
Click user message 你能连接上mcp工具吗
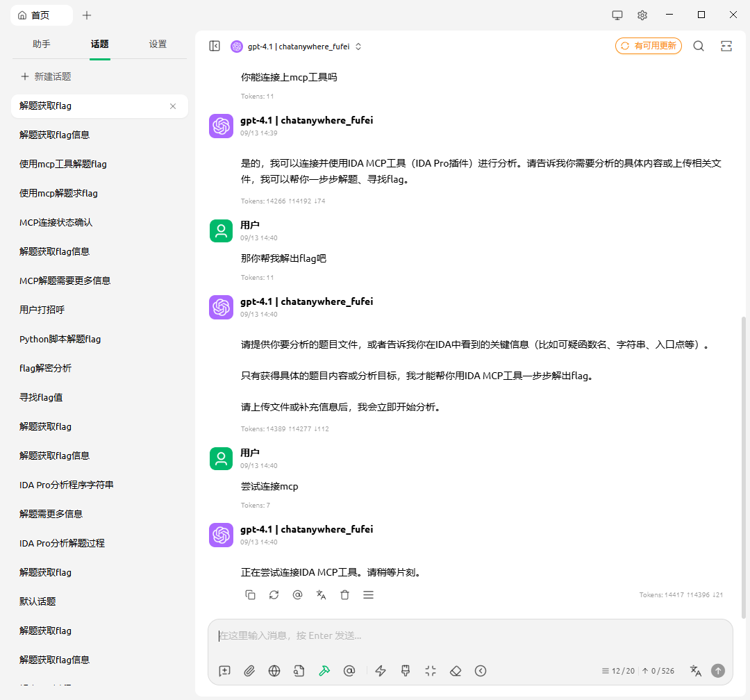(x=289, y=78)
